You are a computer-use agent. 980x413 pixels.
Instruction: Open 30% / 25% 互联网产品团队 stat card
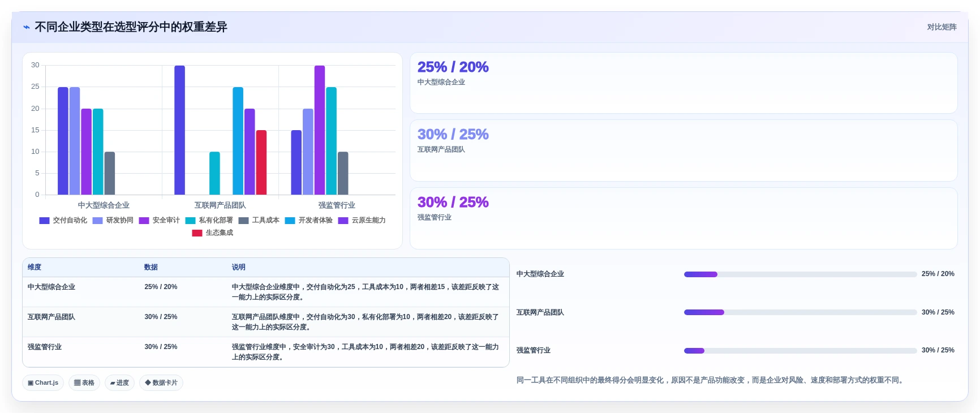coord(684,150)
